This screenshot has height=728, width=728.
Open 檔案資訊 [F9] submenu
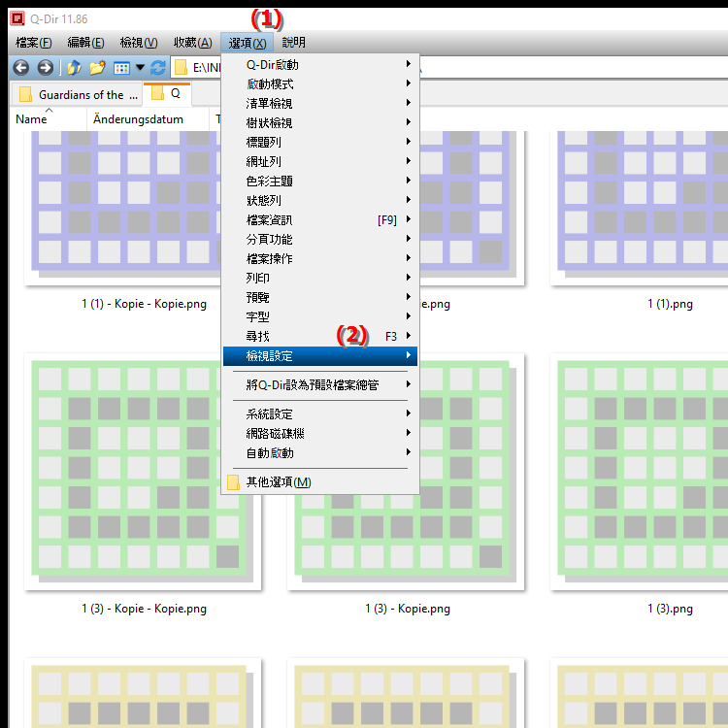320,220
